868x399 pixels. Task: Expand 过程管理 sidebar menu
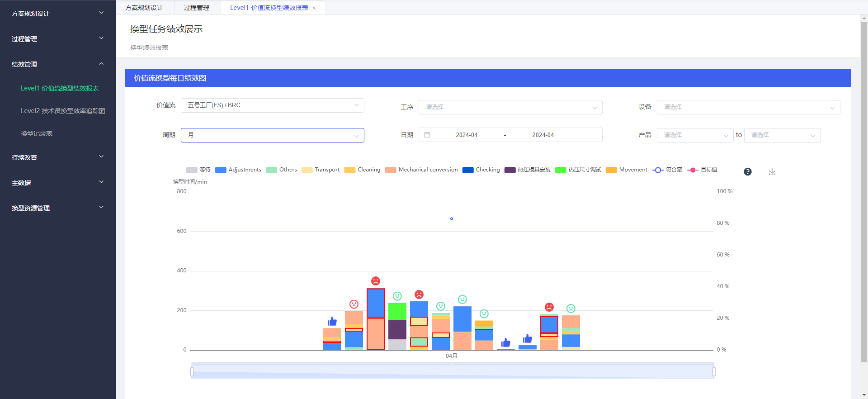coord(58,39)
